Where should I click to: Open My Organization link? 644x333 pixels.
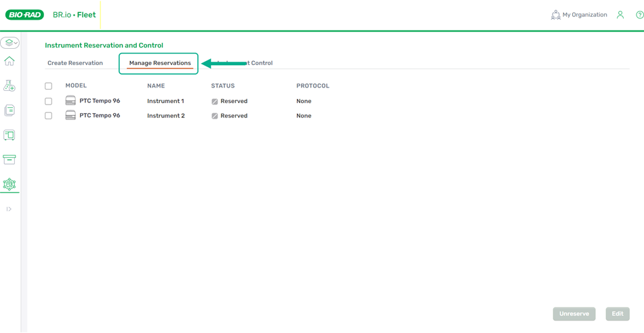tap(579, 15)
